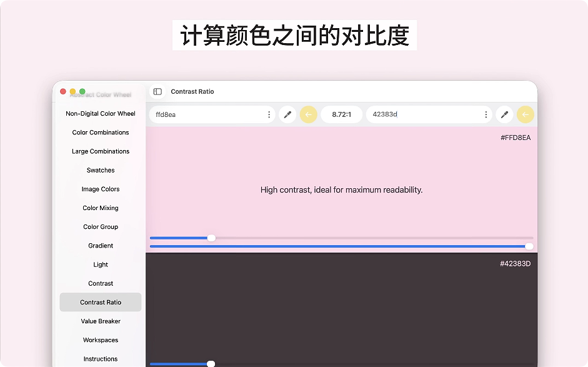The width and height of the screenshot is (588, 367).
Task: Open the Instructions page
Action: (x=100, y=358)
